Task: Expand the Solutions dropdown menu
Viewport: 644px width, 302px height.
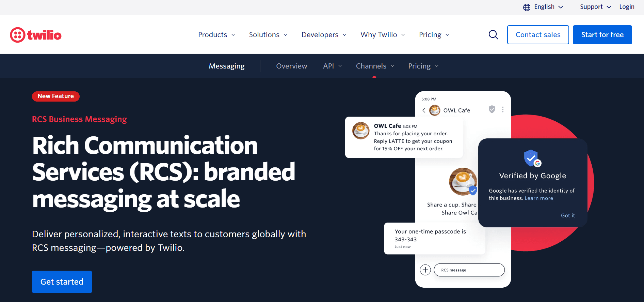Action: coord(268,35)
